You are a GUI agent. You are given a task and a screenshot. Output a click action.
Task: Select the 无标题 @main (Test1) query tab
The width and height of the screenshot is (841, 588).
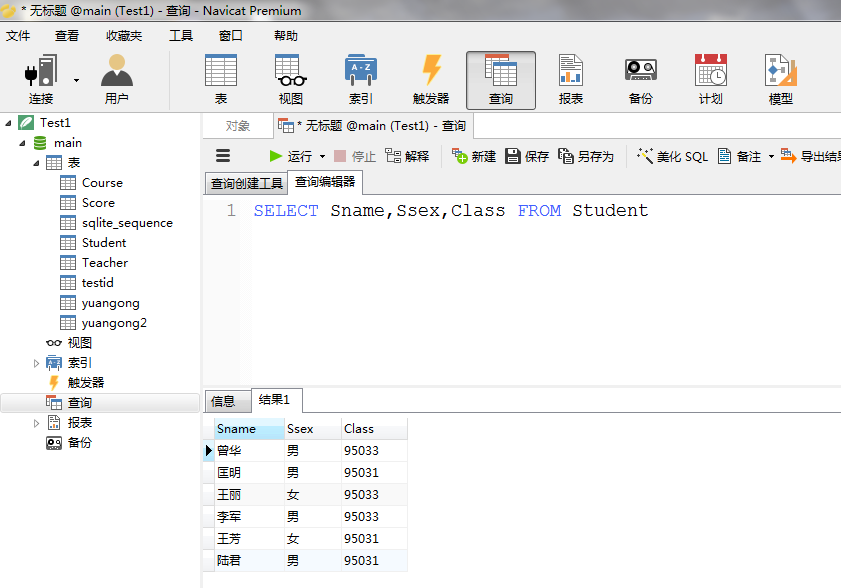(x=373, y=126)
